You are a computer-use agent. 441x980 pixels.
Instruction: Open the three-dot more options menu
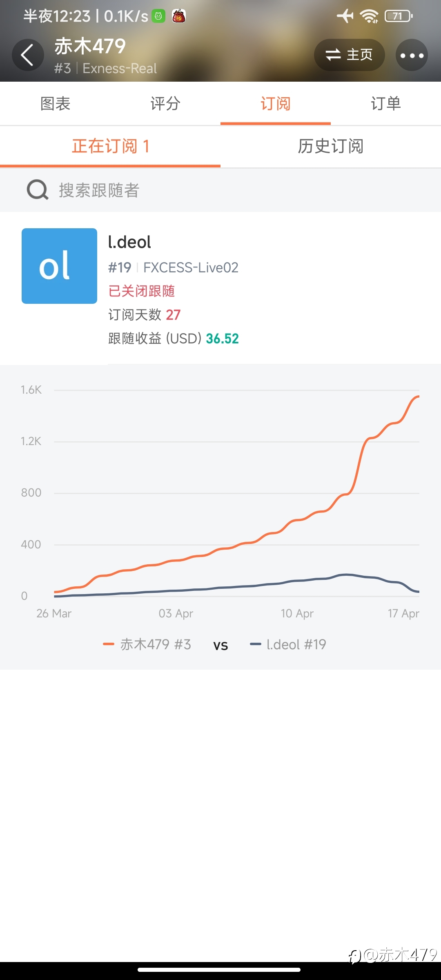tap(412, 55)
